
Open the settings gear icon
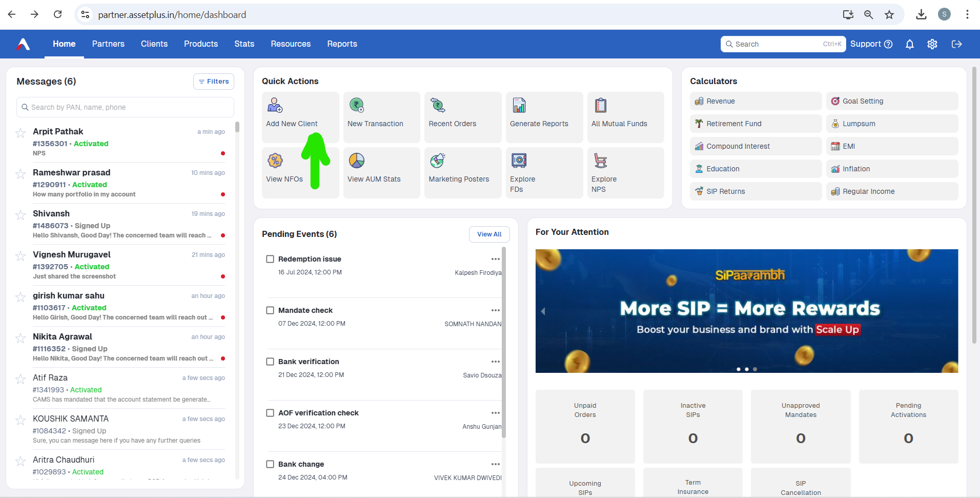point(932,44)
